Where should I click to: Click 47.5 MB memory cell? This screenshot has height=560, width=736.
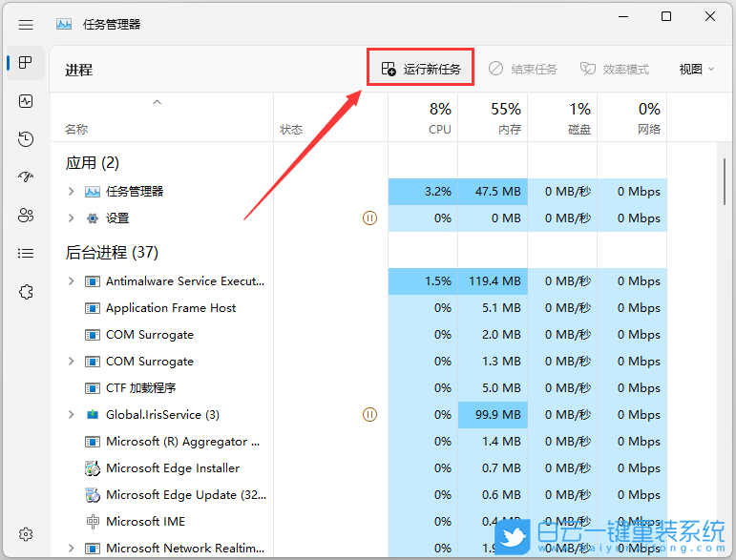pos(493,192)
